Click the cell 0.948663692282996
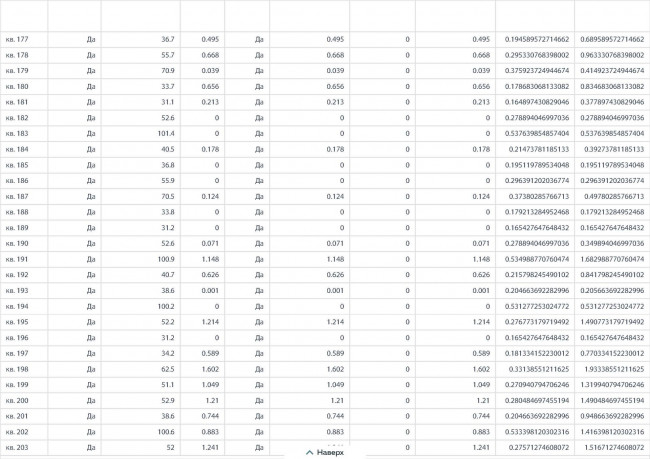 coord(612,416)
